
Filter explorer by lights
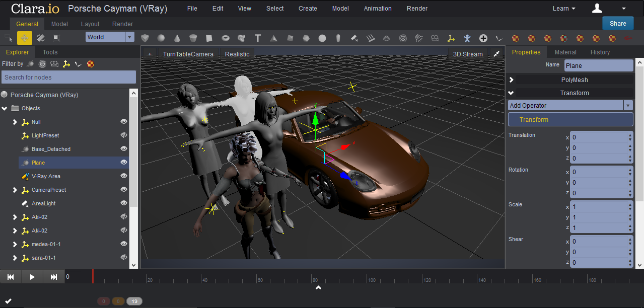coord(42,64)
